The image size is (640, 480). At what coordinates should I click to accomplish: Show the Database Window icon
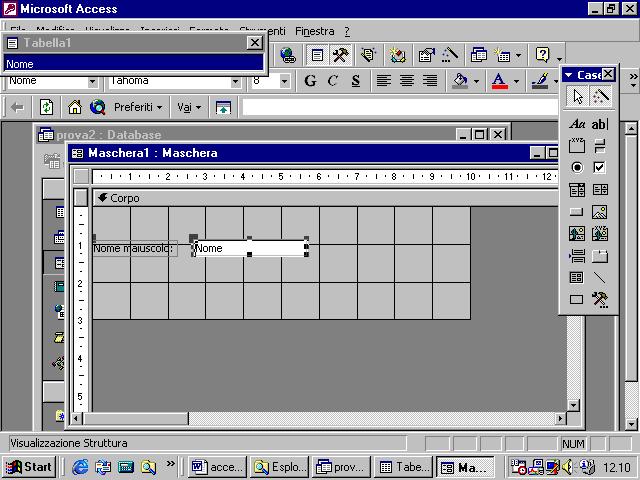(479, 55)
